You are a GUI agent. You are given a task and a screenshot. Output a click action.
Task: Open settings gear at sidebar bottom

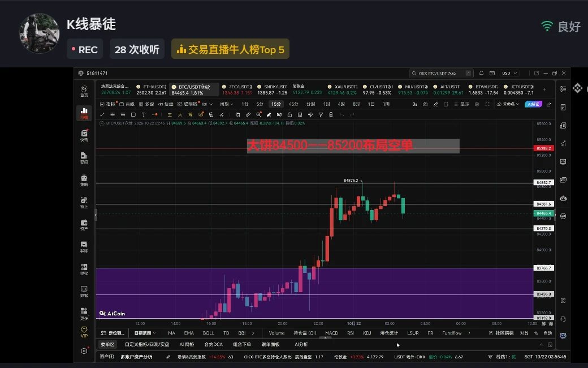point(84,350)
